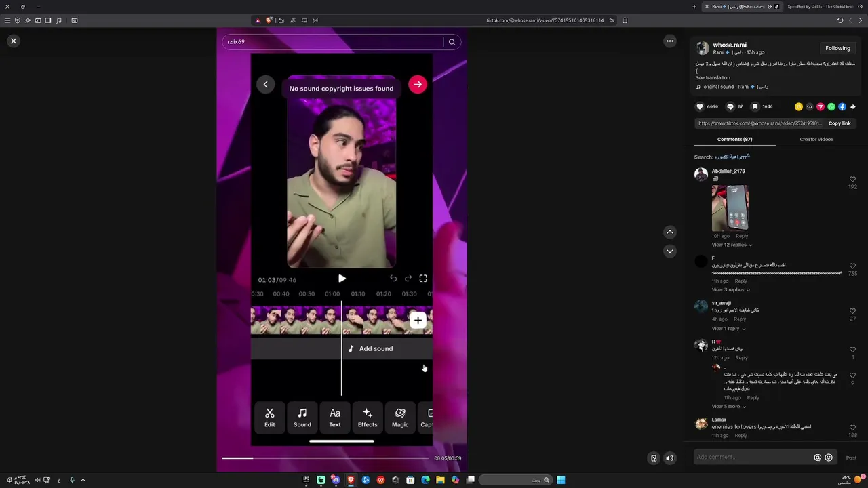Click the back arrow in the editor
The width and height of the screenshot is (868, 488).
coord(266,85)
